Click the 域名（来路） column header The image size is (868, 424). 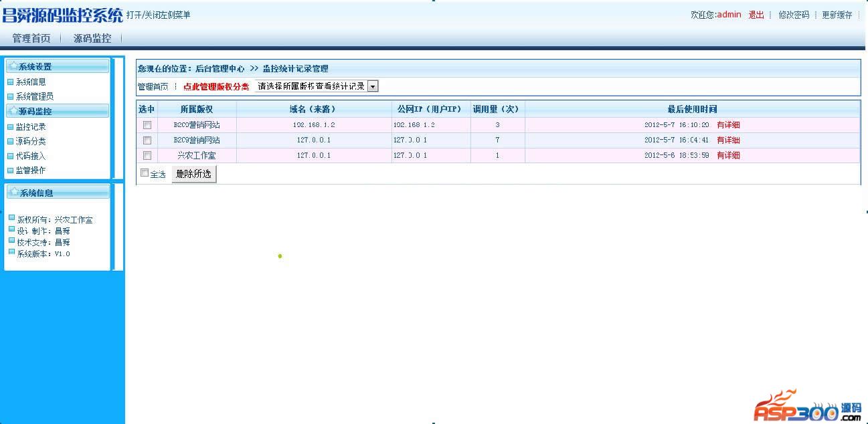[x=314, y=109]
